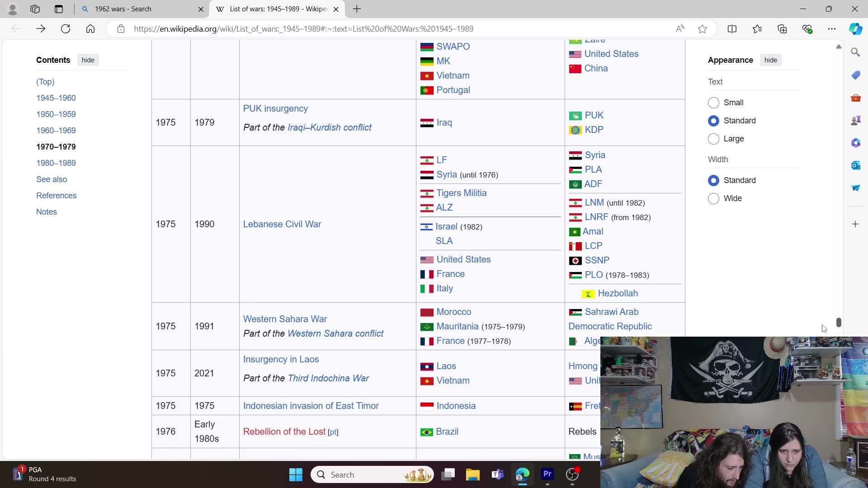This screenshot has width=868, height=488.
Task: Open Edge settings and more menu
Action: tap(832, 29)
